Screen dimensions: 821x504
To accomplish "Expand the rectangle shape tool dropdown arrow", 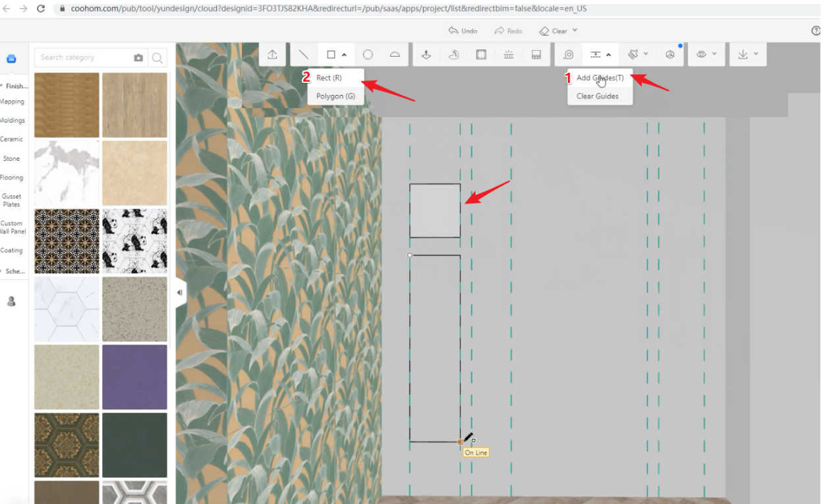I will (x=344, y=55).
